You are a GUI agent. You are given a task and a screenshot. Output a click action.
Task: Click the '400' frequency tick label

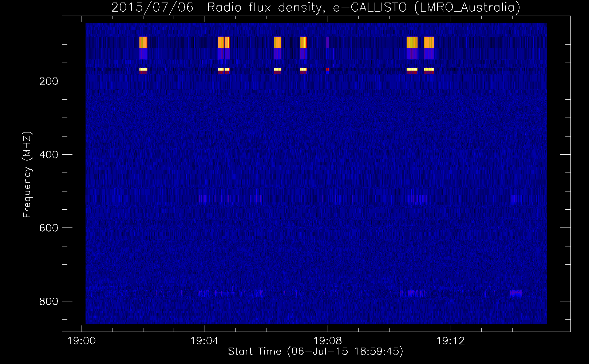tap(49, 155)
